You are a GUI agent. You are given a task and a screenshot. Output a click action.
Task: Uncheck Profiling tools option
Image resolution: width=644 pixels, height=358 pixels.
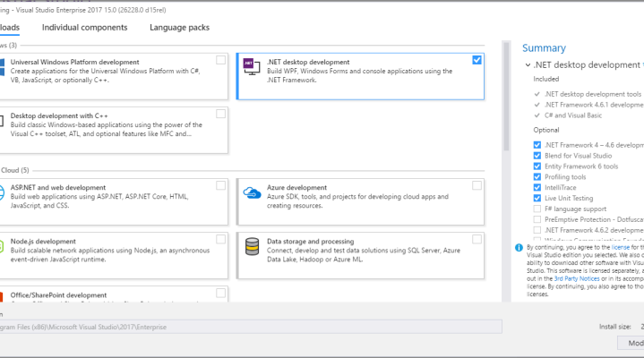point(537,177)
